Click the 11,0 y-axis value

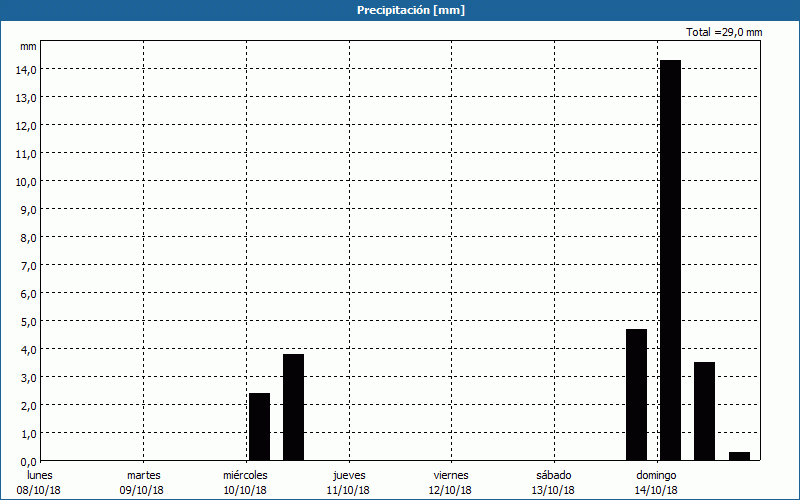click(26, 154)
